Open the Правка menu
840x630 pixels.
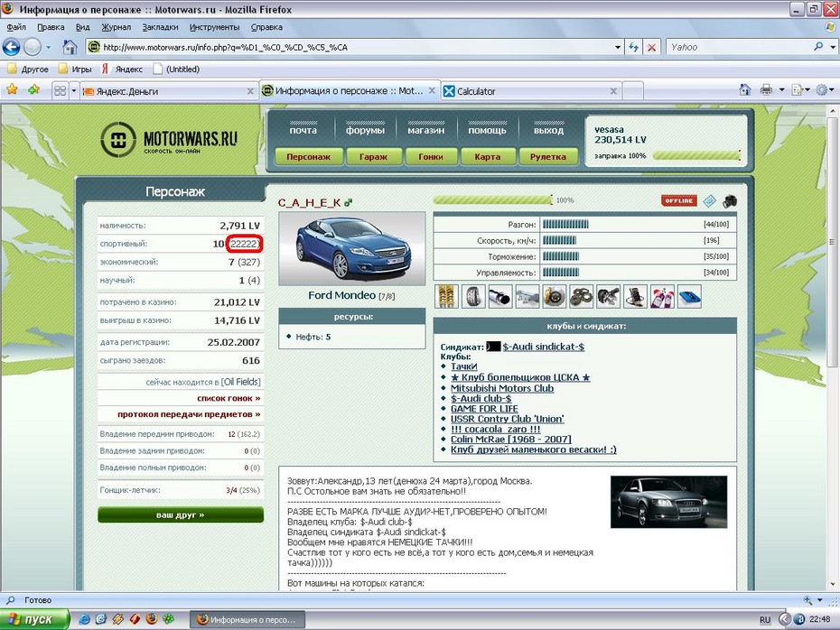click(51, 27)
